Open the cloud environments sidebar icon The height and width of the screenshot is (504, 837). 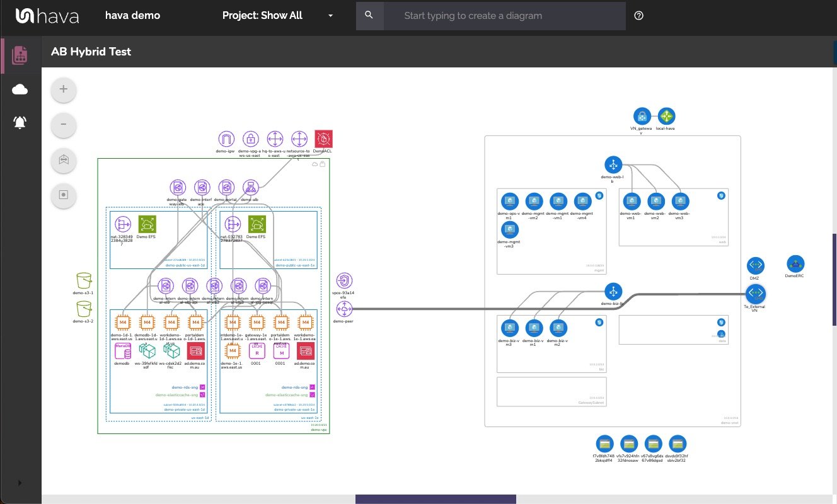(x=20, y=89)
